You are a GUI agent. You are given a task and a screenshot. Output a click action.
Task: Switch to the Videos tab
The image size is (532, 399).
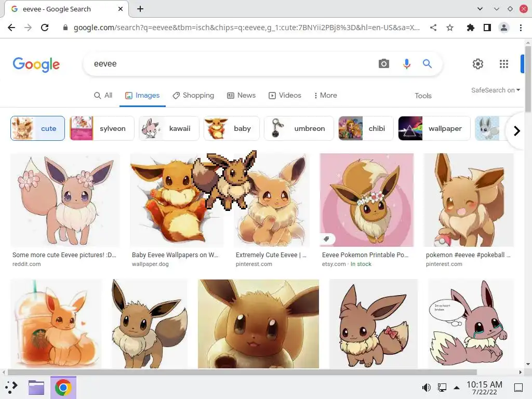(285, 96)
